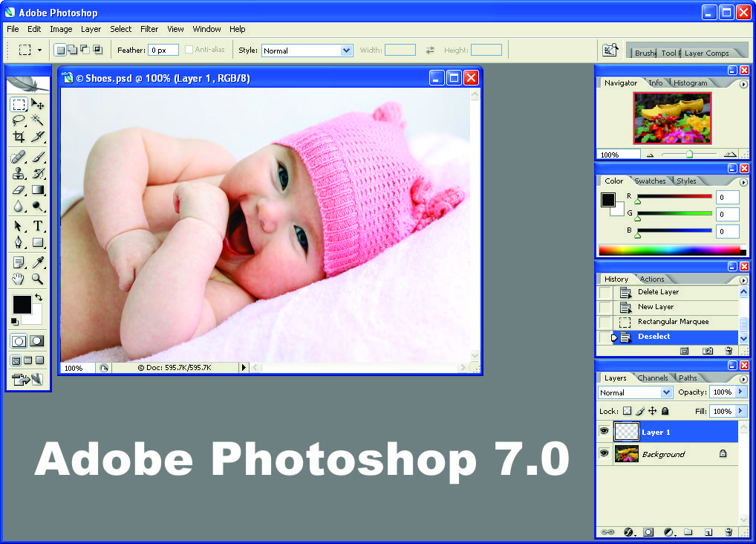
Task: Jump to ImageReady from the toolbox
Action: pyautogui.click(x=28, y=380)
